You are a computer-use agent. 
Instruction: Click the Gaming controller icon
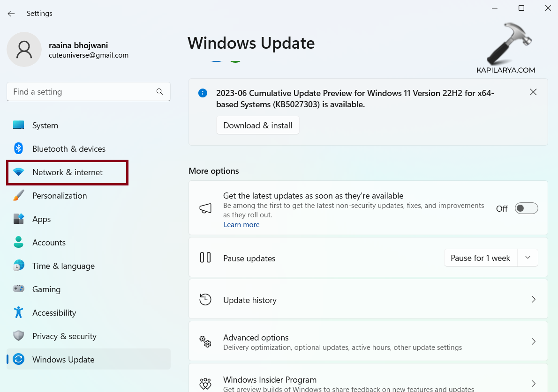18,289
